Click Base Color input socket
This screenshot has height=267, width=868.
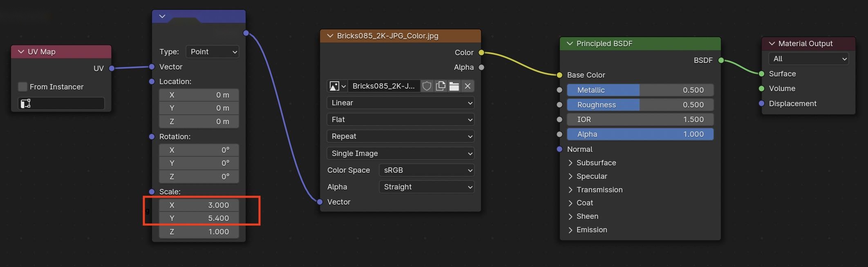tap(559, 75)
